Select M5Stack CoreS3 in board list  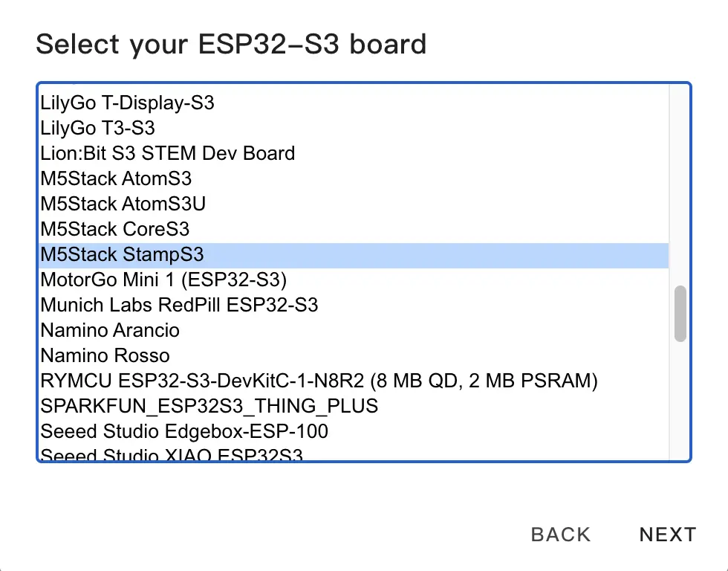click(115, 229)
